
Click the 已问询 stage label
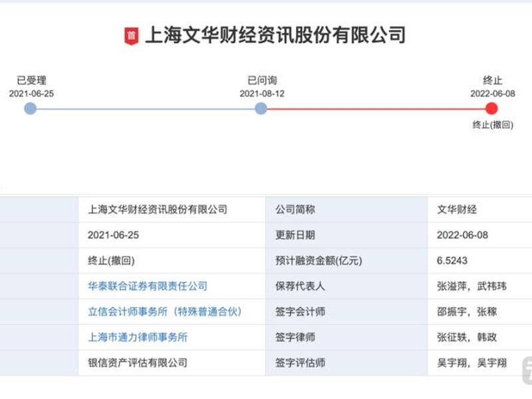(x=262, y=80)
